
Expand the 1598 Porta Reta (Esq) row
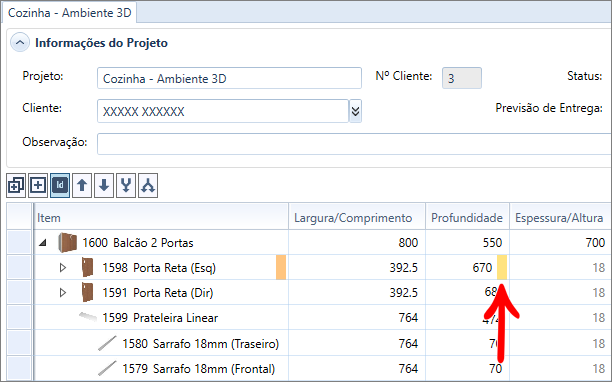coord(62,268)
